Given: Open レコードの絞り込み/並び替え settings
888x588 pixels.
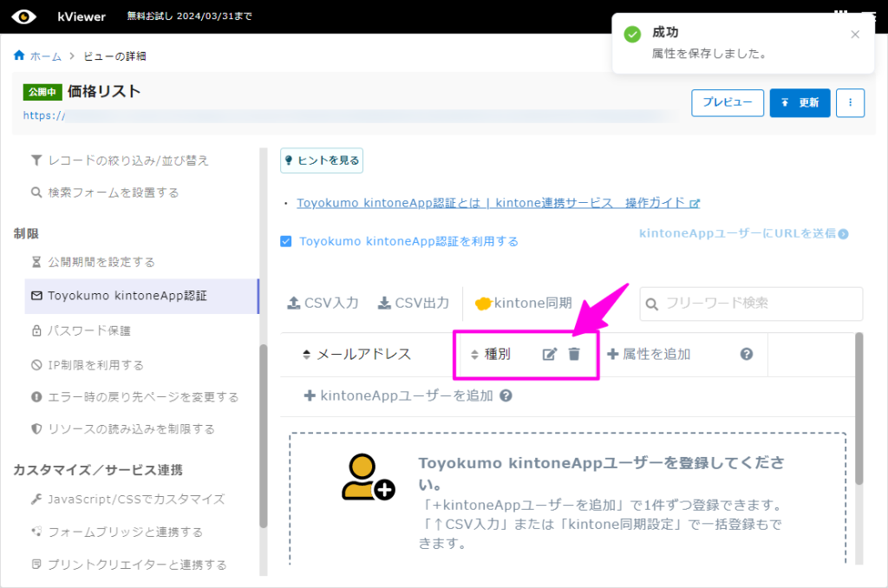Looking at the screenshot, I should coord(120,161).
